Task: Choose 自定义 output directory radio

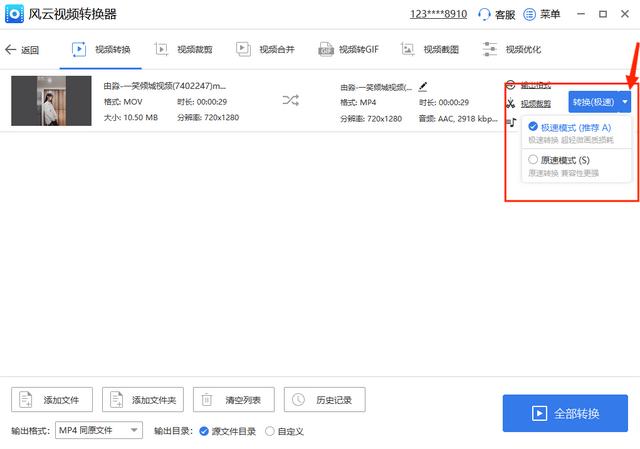Action: [x=284, y=431]
